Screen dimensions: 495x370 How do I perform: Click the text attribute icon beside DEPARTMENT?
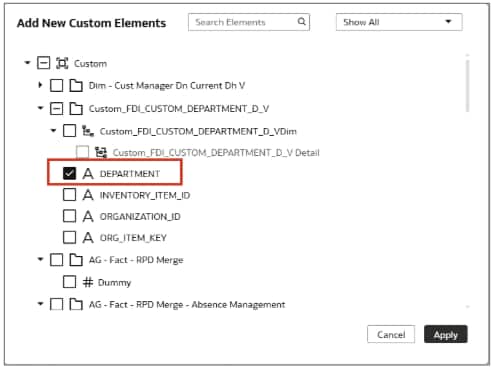(88, 173)
